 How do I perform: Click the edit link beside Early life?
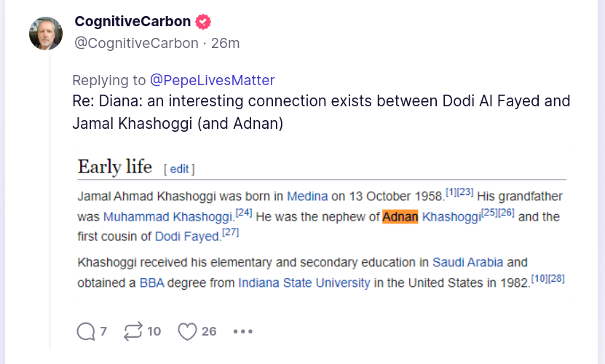(179, 169)
